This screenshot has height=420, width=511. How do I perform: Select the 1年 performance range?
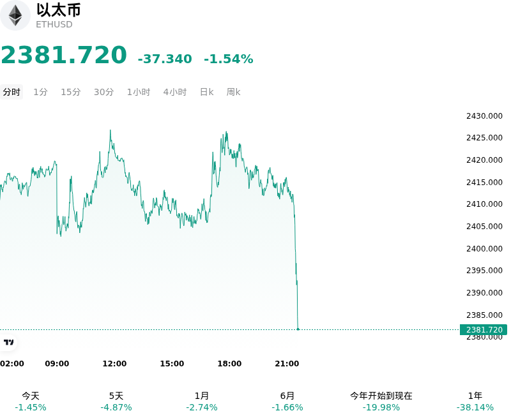click(x=475, y=401)
